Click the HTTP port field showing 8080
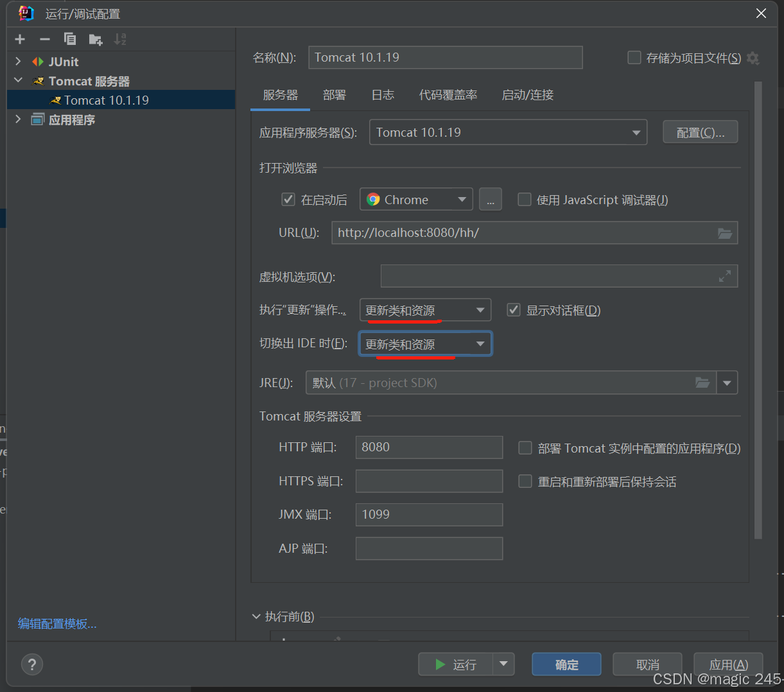 pos(429,447)
